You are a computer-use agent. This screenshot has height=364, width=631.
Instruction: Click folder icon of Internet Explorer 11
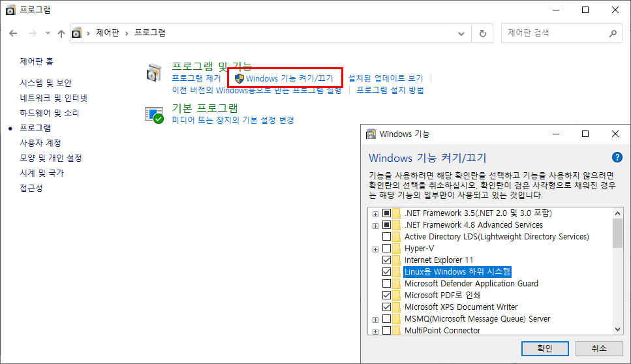pyautogui.click(x=396, y=260)
